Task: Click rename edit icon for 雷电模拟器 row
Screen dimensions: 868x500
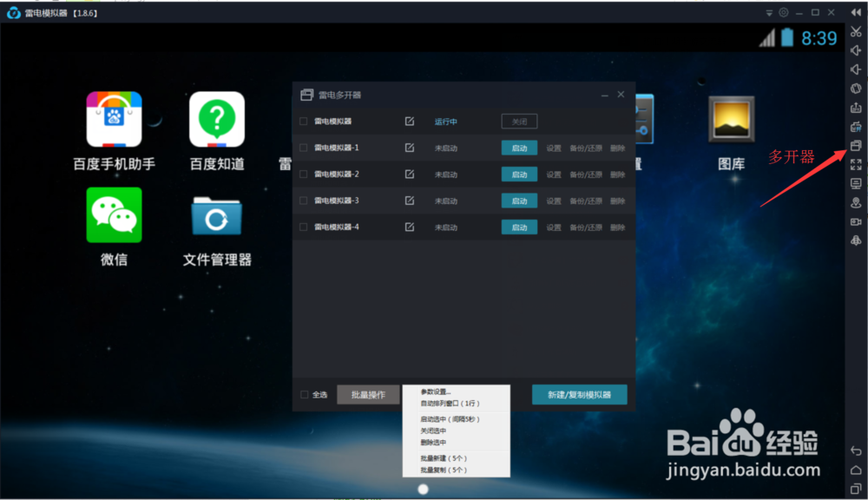Action: pos(410,122)
